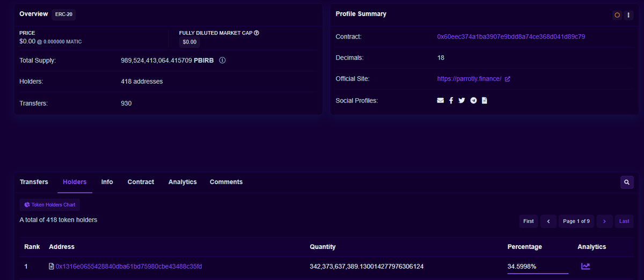Select the Holders tab
Image resolution: width=644 pixels, height=280 pixels.
coord(75,182)
